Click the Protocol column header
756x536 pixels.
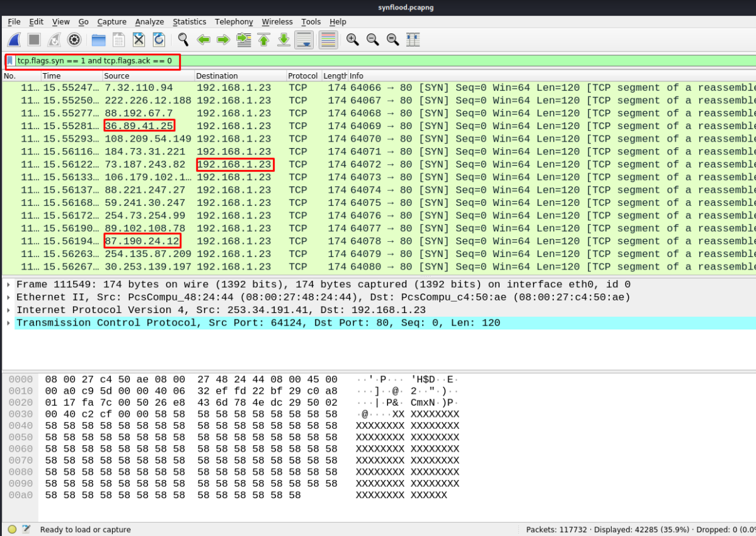coord(302,76)
